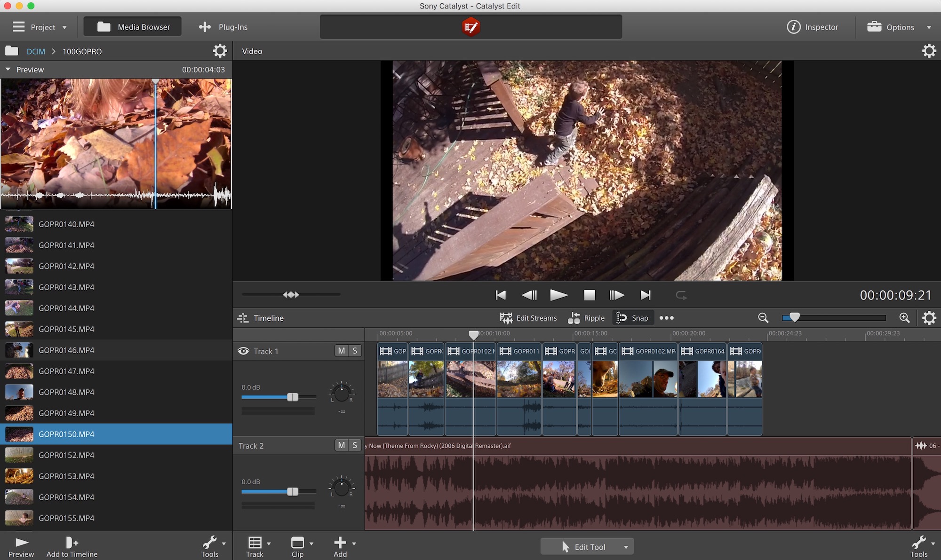Toggle Track 2 mute button M
The height and width of the screenshot is (560, 941).
(341, 445)
